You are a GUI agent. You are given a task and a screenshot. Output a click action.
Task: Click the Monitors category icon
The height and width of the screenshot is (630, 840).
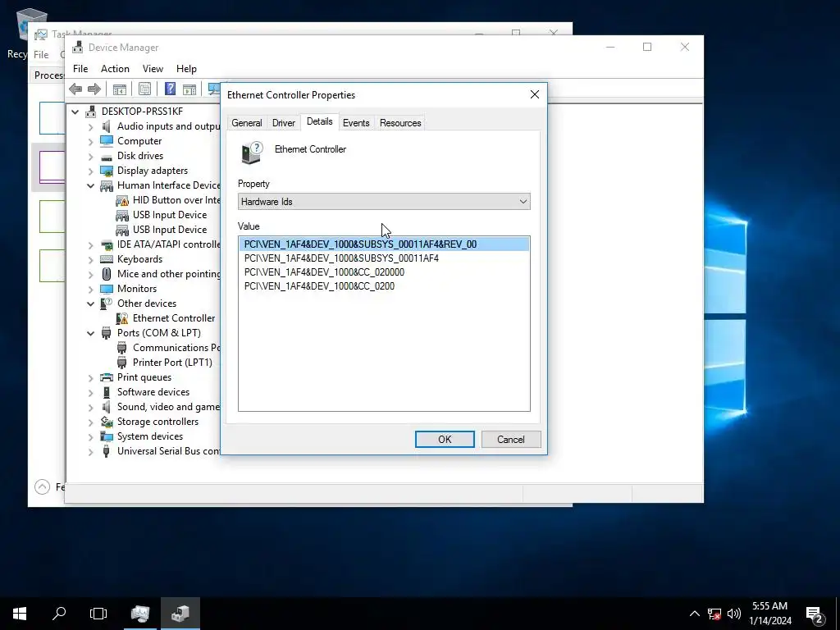[107, 289]
